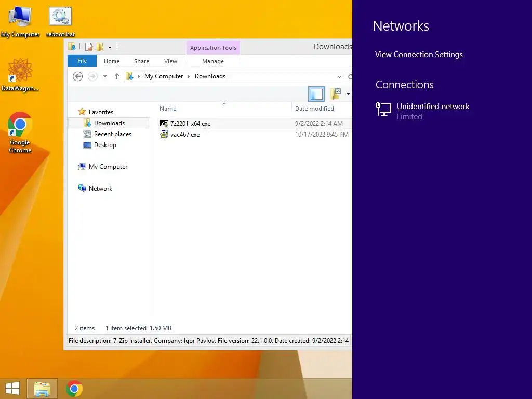Screen dimensions: 532x399
Task: Select Desktop in navigation pane
Action: [105, 145]
